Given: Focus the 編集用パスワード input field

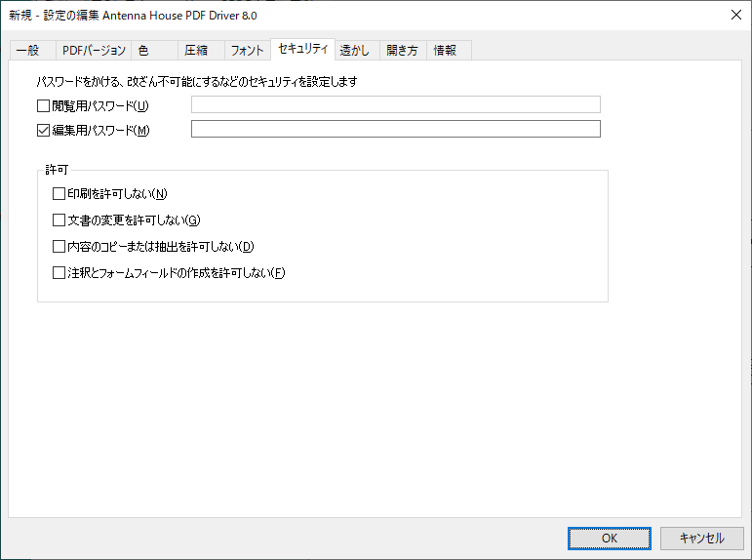Looking at the screenshot, I should 396,129.
